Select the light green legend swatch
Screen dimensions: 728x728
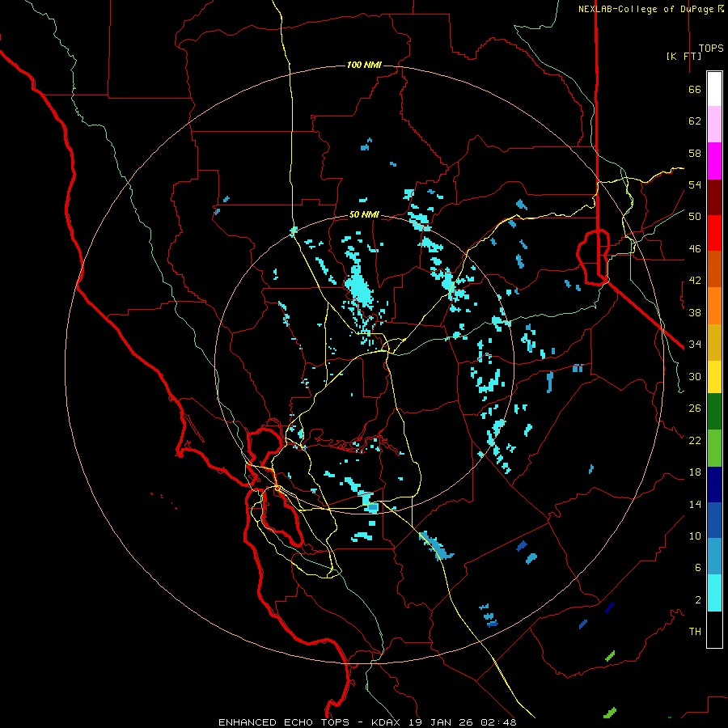pos(714,447)
